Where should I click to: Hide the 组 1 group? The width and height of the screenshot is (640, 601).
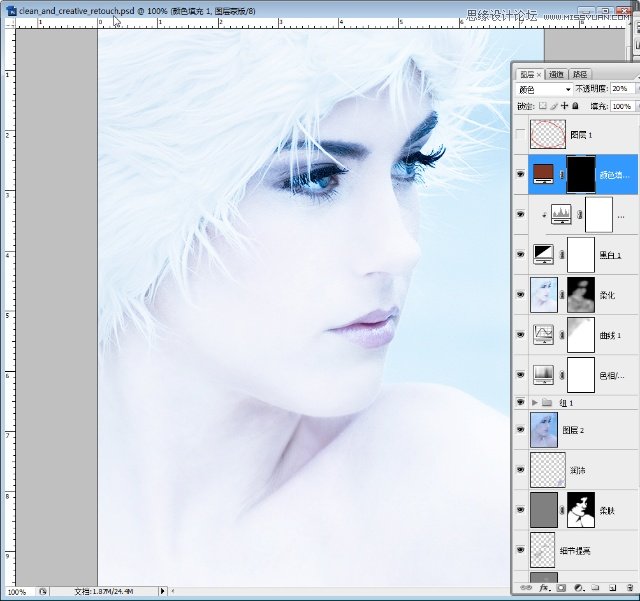coord(520,402)
